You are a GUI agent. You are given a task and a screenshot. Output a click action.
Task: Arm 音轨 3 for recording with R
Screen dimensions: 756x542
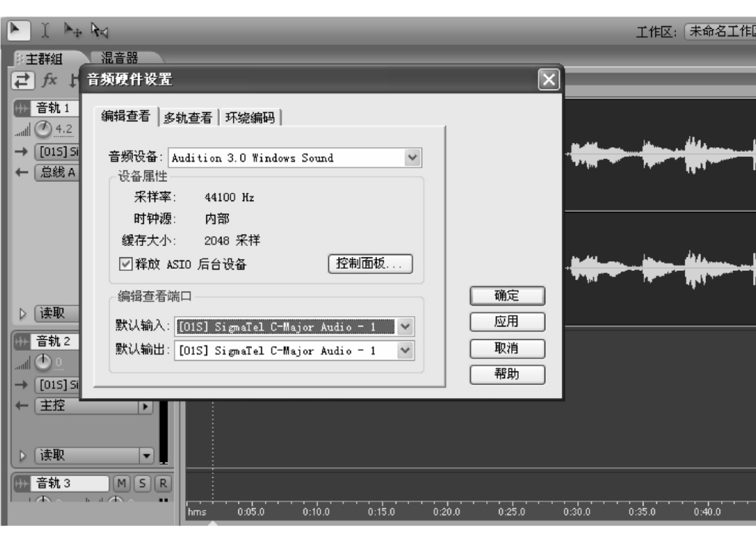163,483
